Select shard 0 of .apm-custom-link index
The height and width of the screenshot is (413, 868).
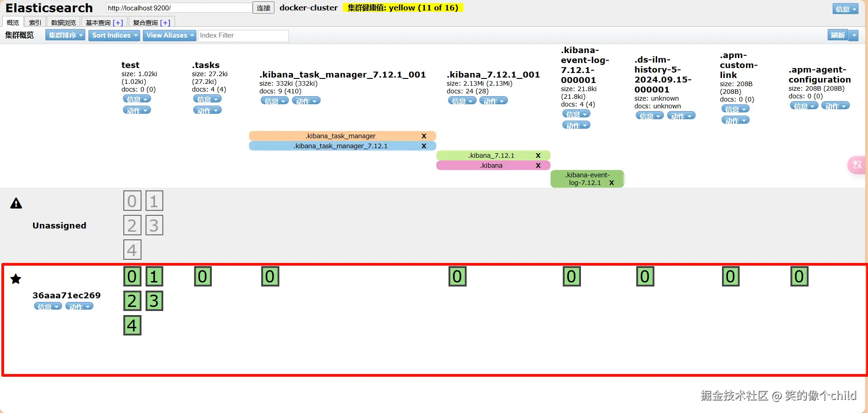pyautogui.click(x=731, y=277)
